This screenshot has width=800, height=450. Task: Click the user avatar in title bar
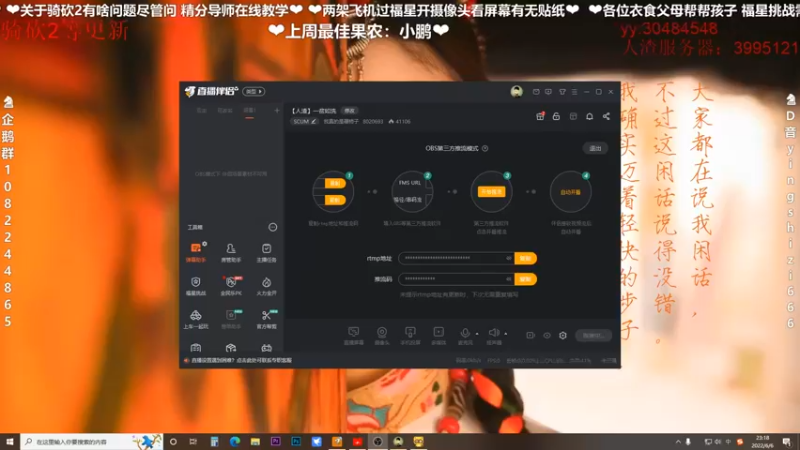(516, 91)
